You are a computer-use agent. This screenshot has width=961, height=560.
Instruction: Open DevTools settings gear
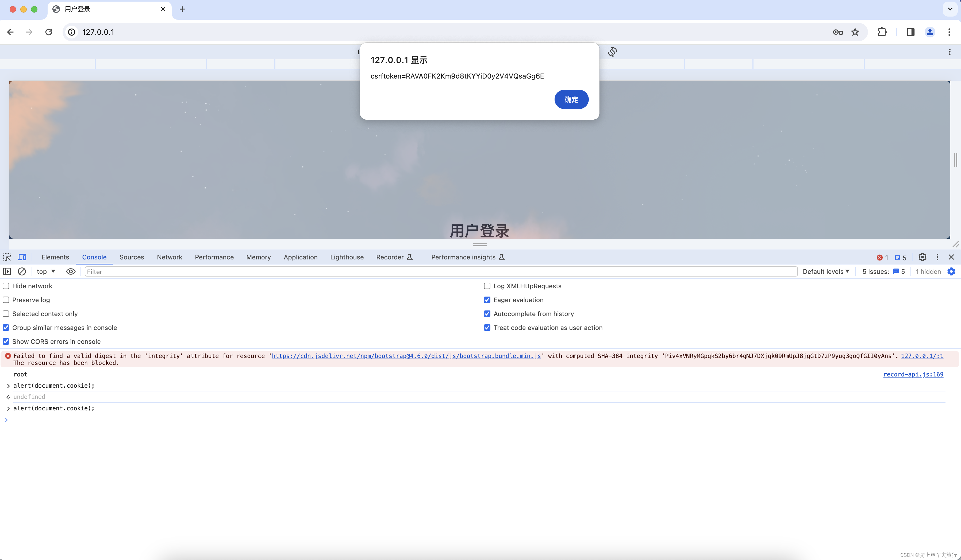click(x=922, y=257)
